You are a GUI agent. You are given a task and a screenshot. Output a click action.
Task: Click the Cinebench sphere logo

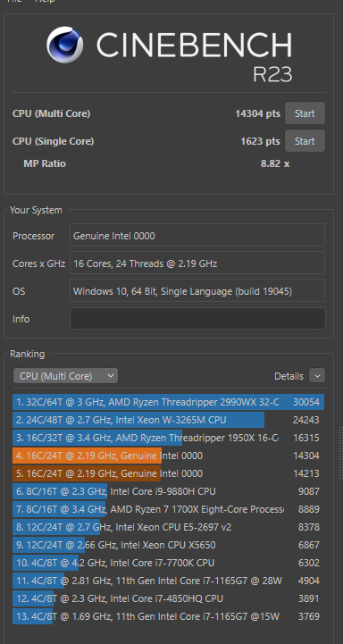64,45
